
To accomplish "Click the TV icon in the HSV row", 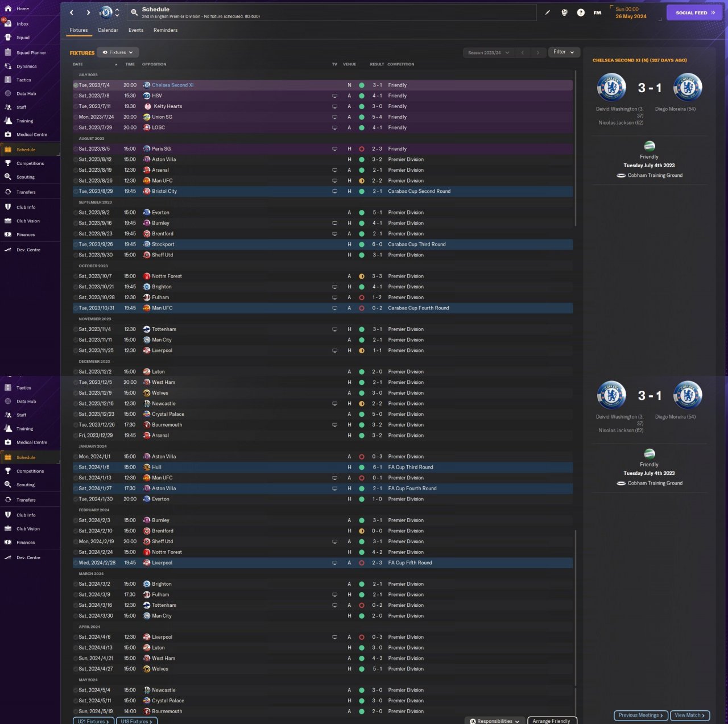I will click(x=334, y=96).
